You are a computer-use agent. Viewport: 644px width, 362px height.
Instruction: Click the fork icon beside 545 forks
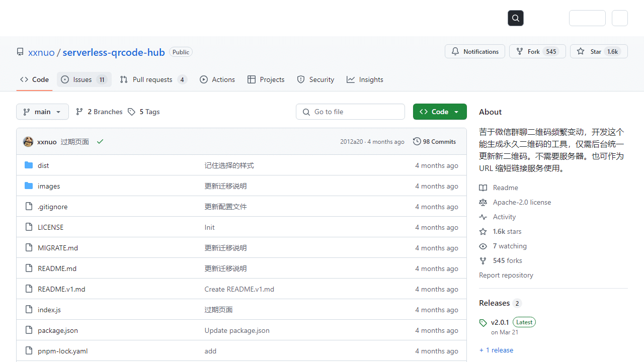point(483,260)
